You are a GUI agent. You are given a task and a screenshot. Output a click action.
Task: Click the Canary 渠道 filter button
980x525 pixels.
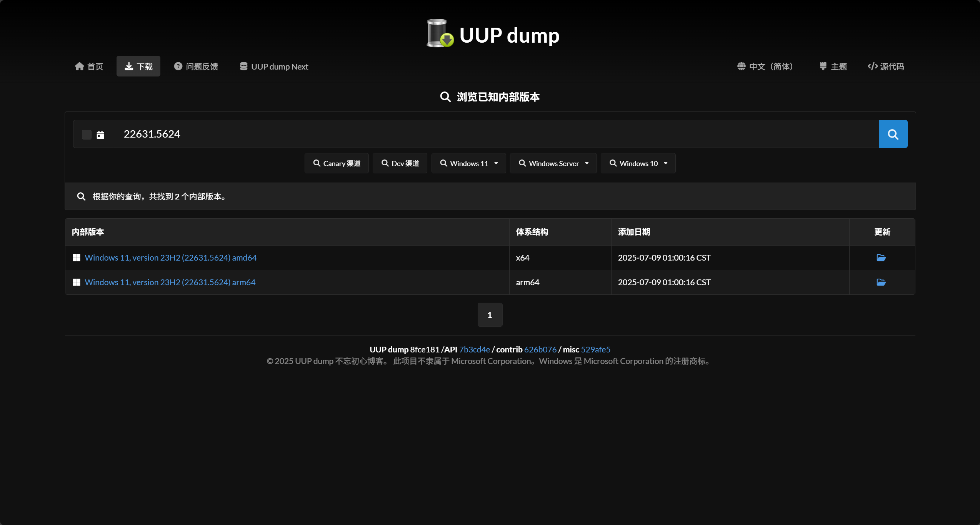coord(336,163)
